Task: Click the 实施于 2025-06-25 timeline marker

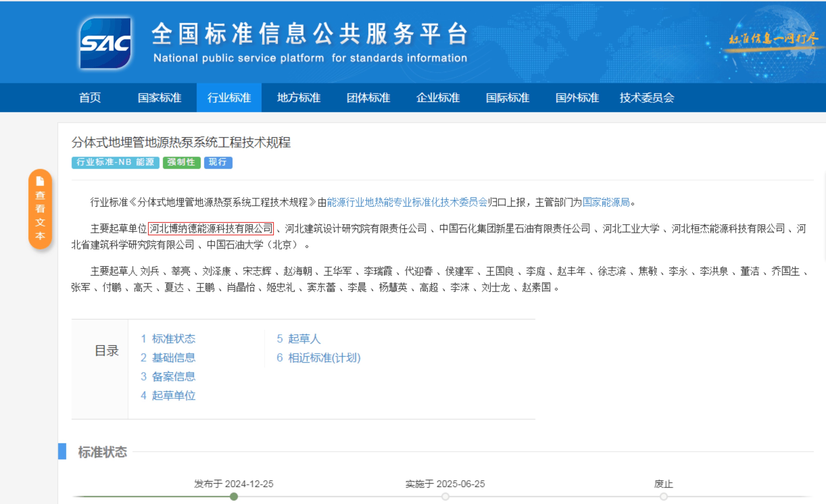Action: 445,497
